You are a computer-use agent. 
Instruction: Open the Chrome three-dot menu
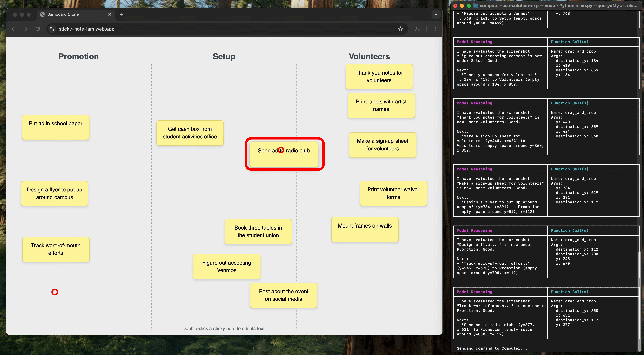click(435, 29)
